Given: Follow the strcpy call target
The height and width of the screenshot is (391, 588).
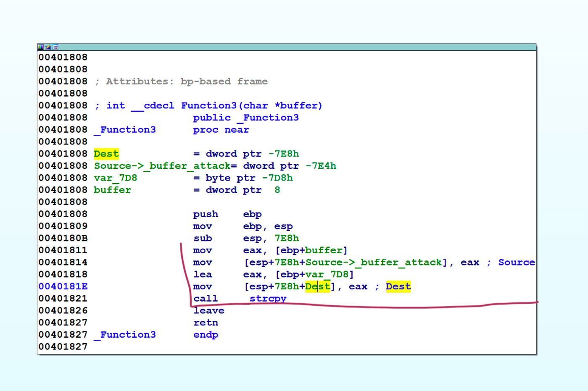Looking at the screenshot, I should point(268,299).
